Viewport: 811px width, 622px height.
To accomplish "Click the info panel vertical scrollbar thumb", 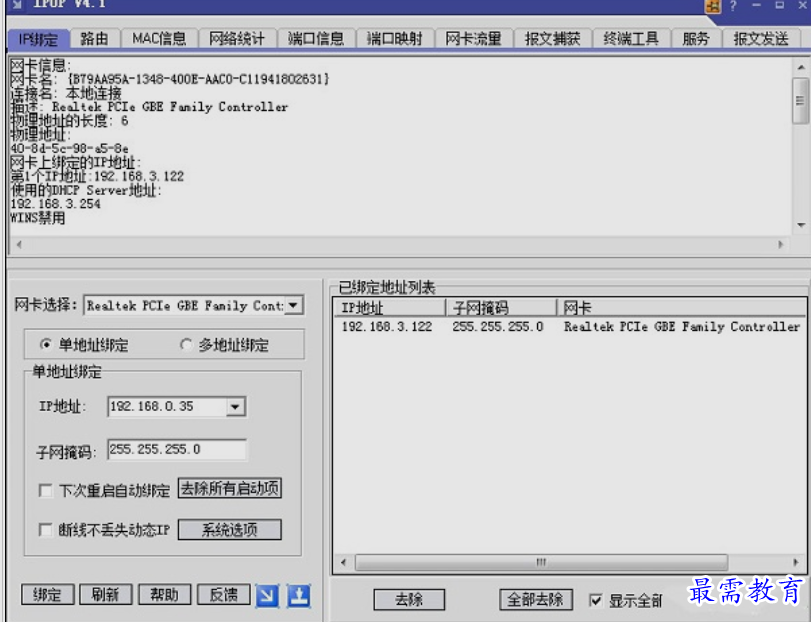I will [801, 101].
